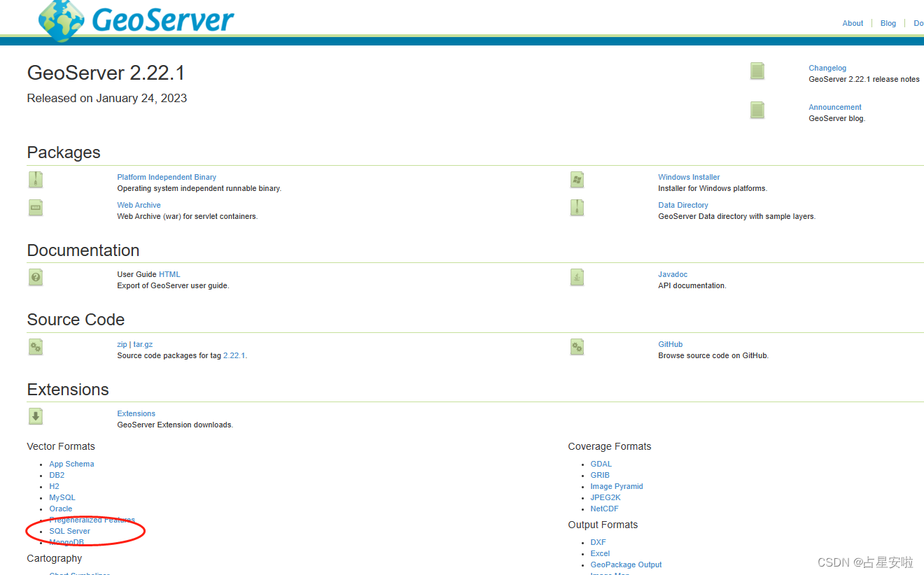Download the Web Archive package
The width and height of the screenshot is (924, 575).
point(139,205)
